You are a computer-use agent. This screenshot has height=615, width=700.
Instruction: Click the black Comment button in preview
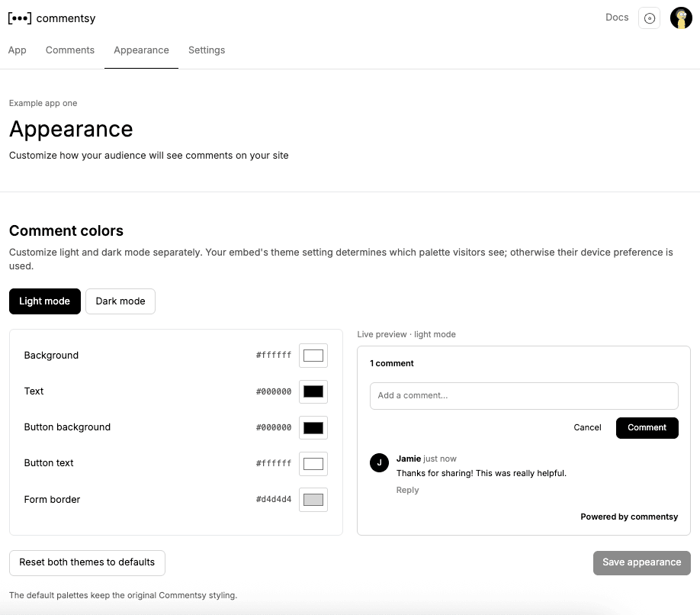point(647,428)
